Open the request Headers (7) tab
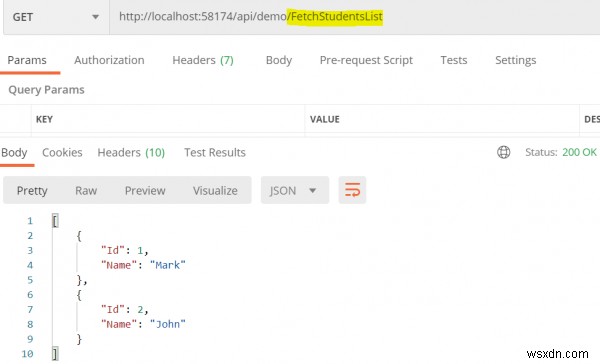The image size is (600, 364). point(203,60)
